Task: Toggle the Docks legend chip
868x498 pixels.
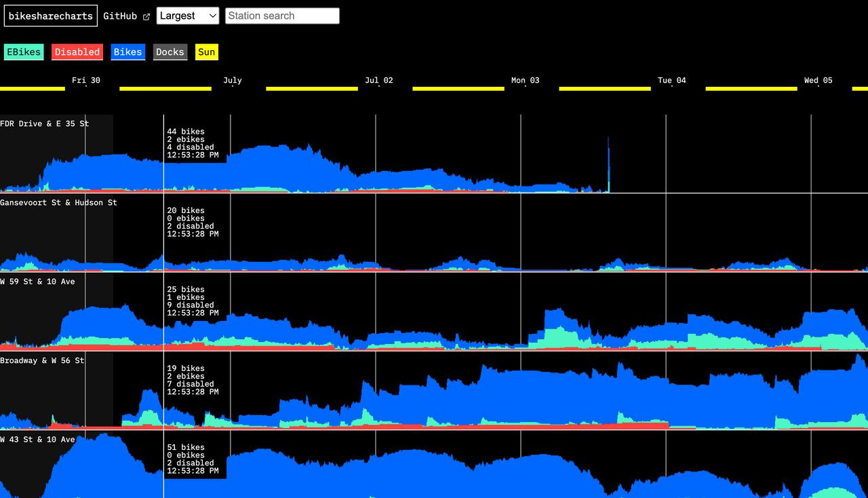Action: coord(170,52)
